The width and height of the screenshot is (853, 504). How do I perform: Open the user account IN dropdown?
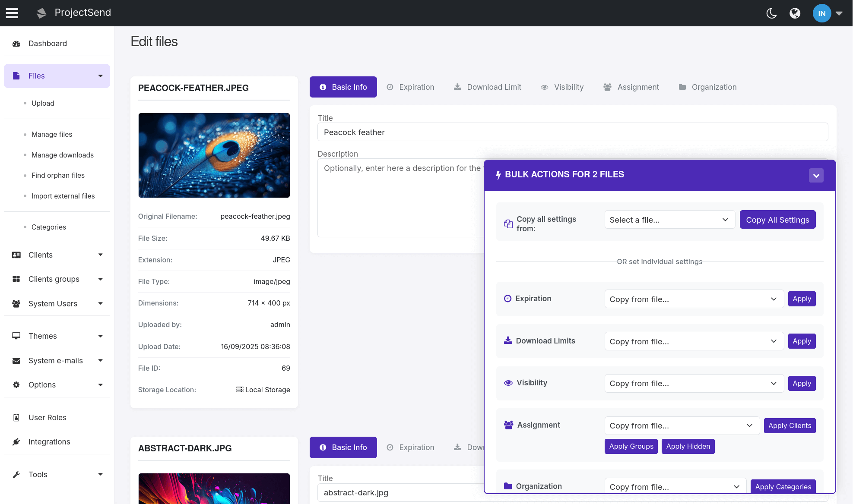pos(822,13)
